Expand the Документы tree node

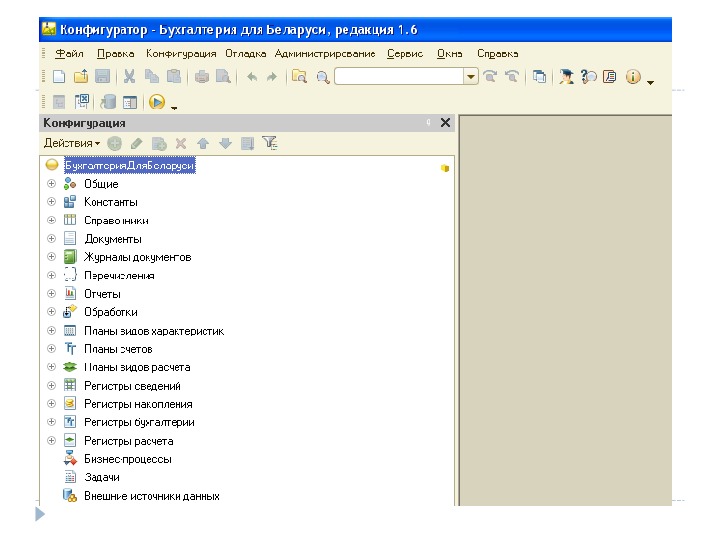pyautogui.click(x=51, y=238)
